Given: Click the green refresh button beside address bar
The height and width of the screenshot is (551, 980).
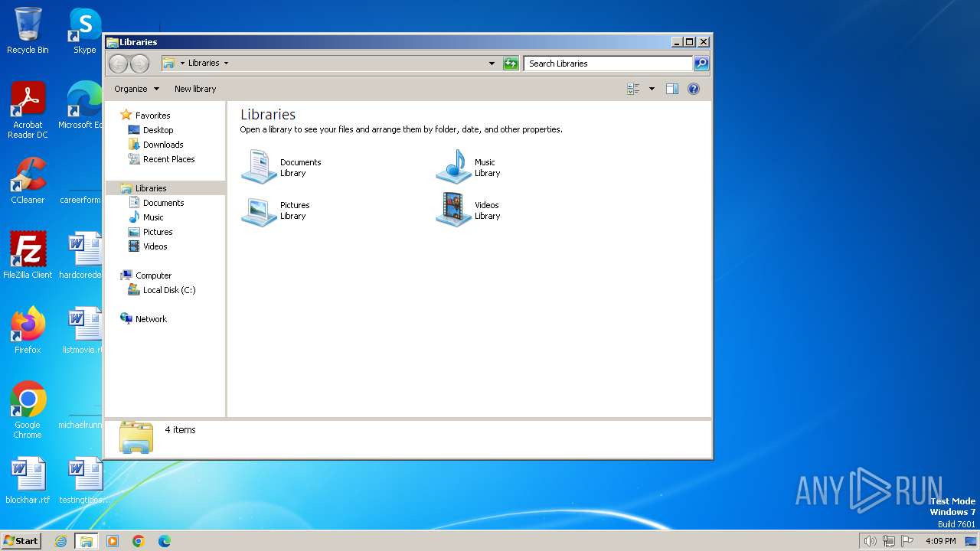Looking at the screenshot, I should (x=511, y=64).
